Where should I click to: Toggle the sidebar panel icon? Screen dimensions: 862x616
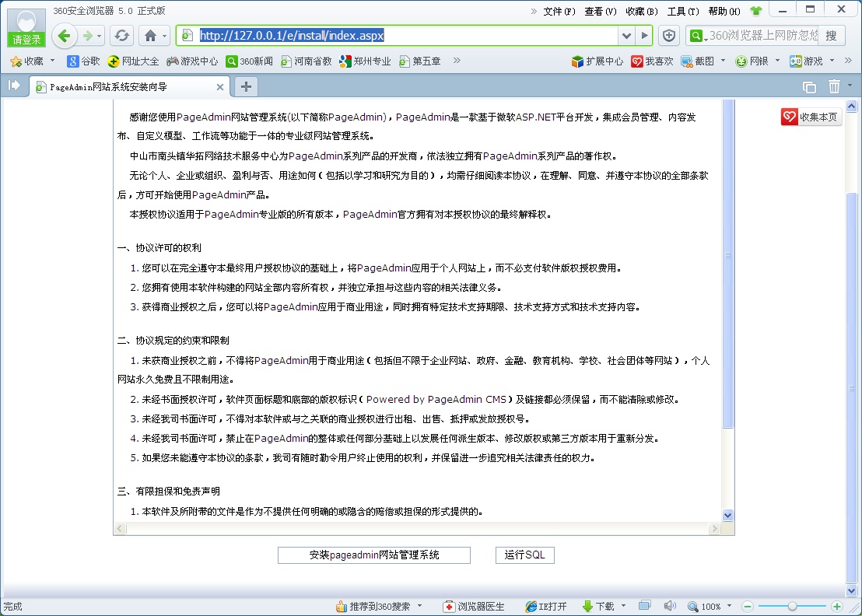point(14,86)
